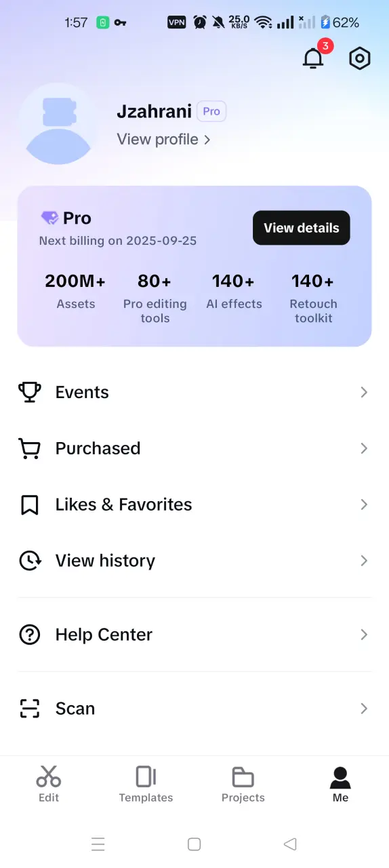Switch to the Edit tab

point(49,784)
